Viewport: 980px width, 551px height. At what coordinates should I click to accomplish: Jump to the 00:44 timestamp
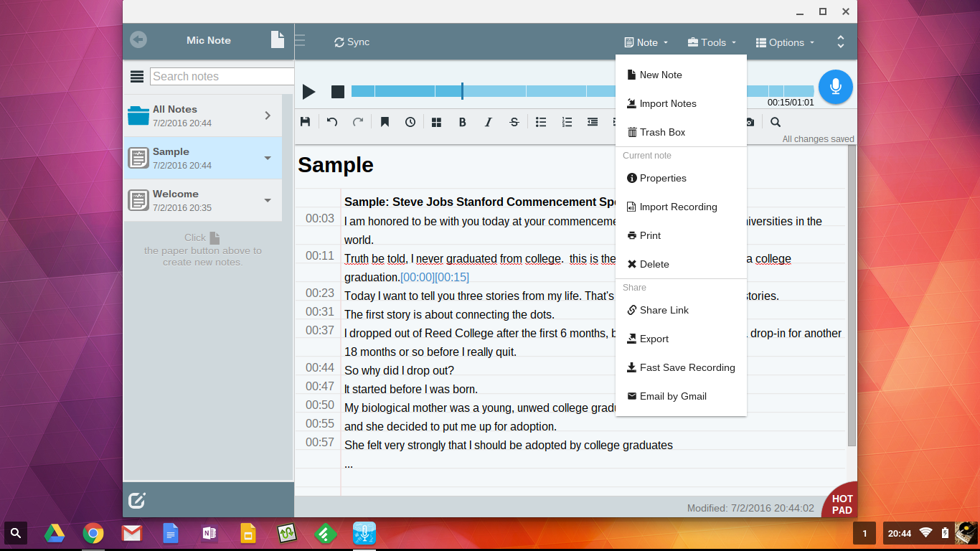pyautogui.click(x=320, y=367)
